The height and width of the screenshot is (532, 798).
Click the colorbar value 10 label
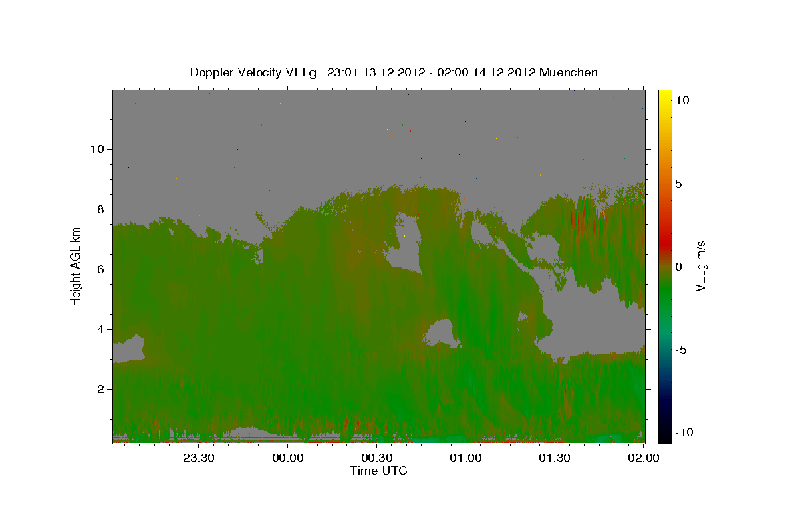tap(682, 100)
